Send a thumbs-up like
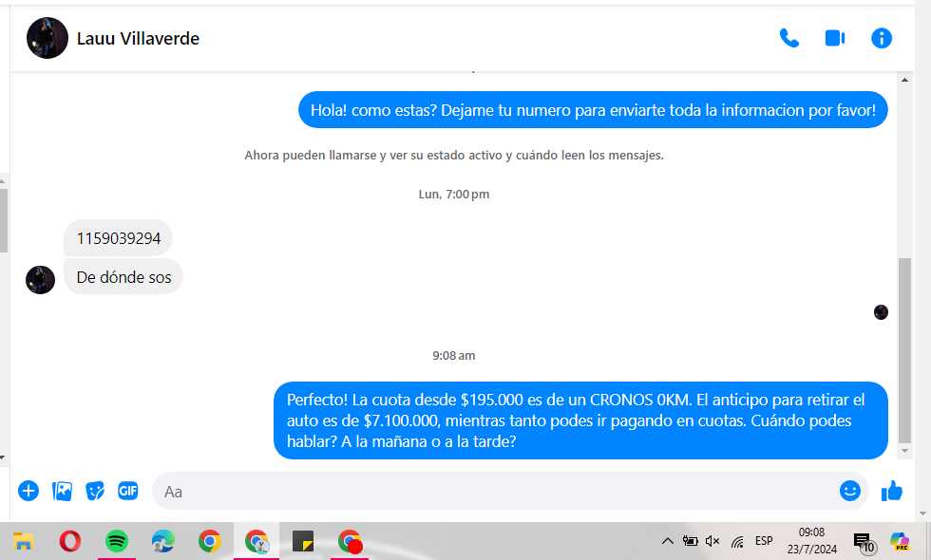Image resolution: width=931 pixels, height=560 pixels. [x=892, y=491]
